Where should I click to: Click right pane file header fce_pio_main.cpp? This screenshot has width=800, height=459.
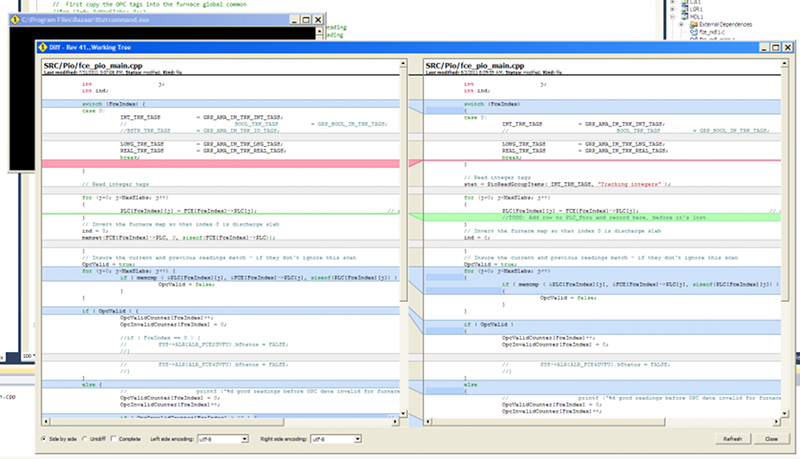pyautogui.click(x=475, y=65)
